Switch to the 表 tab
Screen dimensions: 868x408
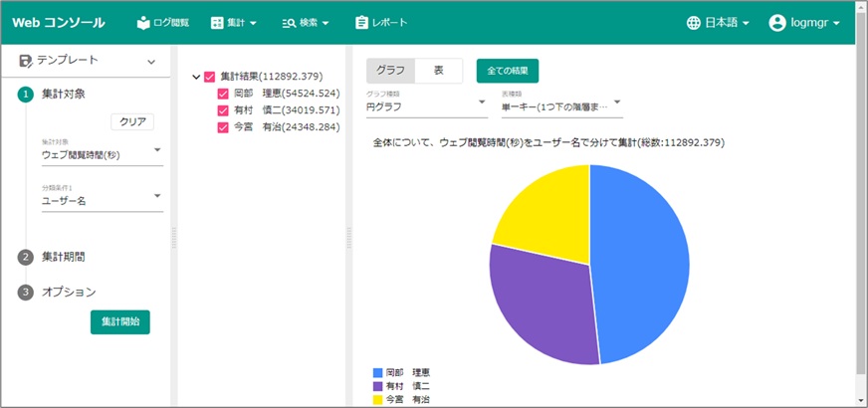439,71
